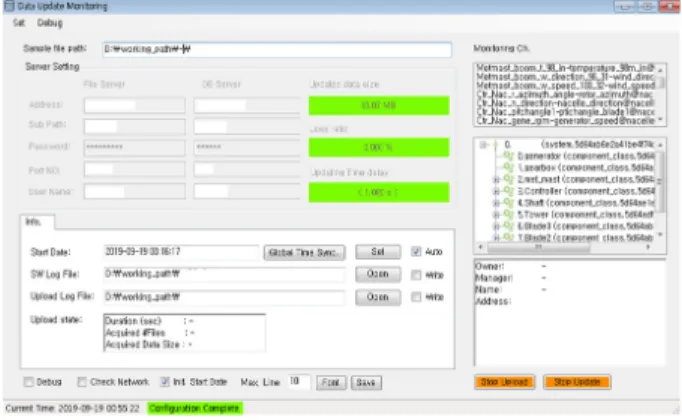Expand the 2.met_mast tree node
Screen dimensions: 682x420
click(x=496, y=179)
